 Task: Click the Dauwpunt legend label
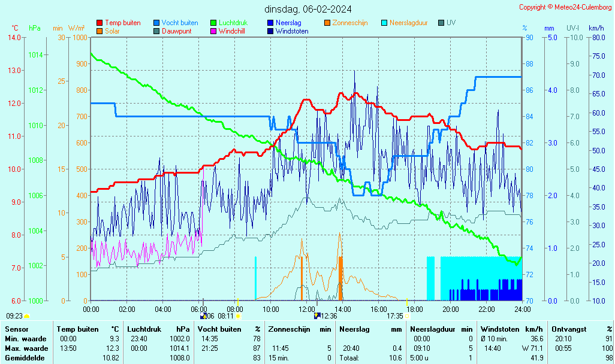coord(177,31)
